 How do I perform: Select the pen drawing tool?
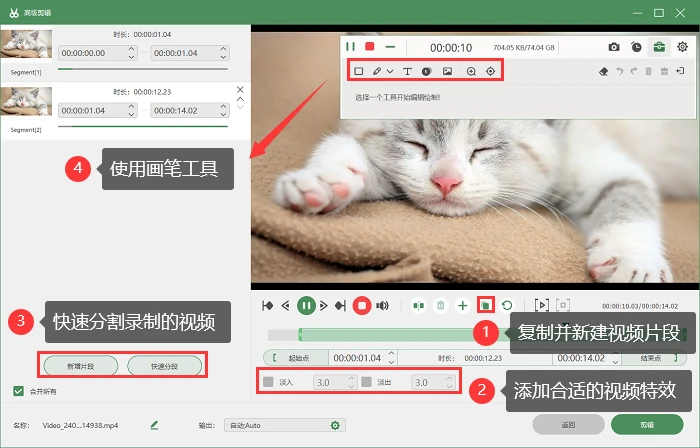tap(377, 71)
